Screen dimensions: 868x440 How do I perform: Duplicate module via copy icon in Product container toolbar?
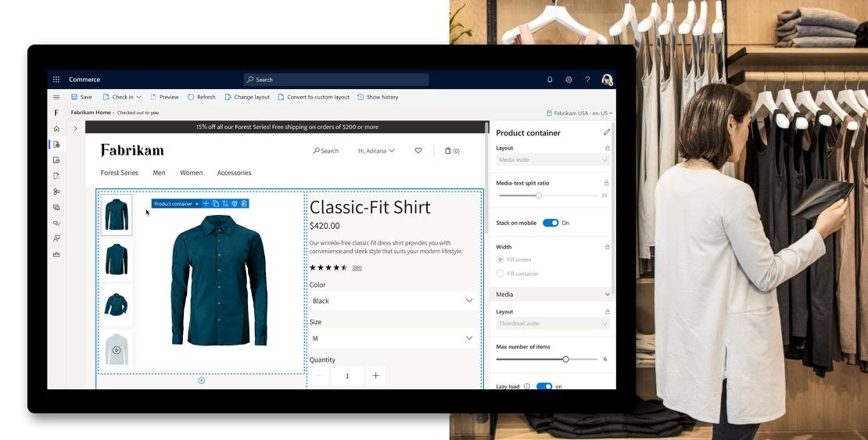(x=216, y=204)
